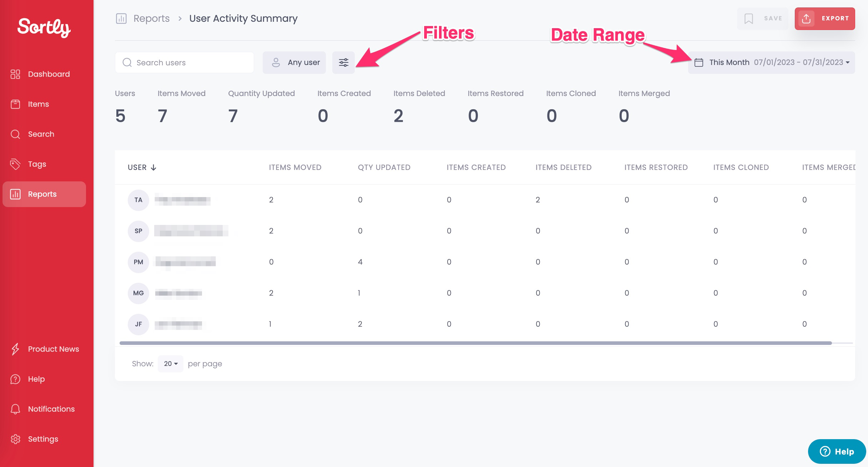This screenshot has height=467, width=868.
Task: Open Tags in the sidebar
Action: tap(37, 164)
